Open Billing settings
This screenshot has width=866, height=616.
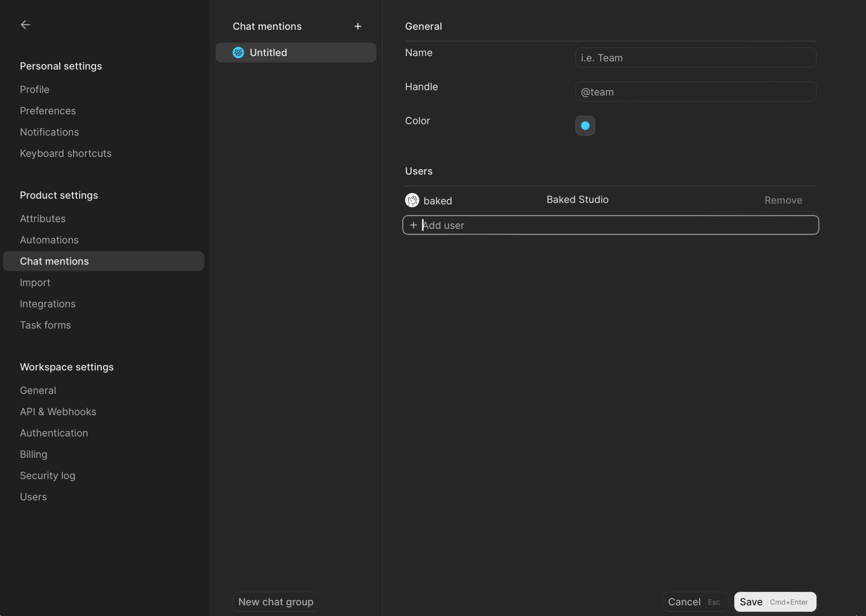pos(34,454)
